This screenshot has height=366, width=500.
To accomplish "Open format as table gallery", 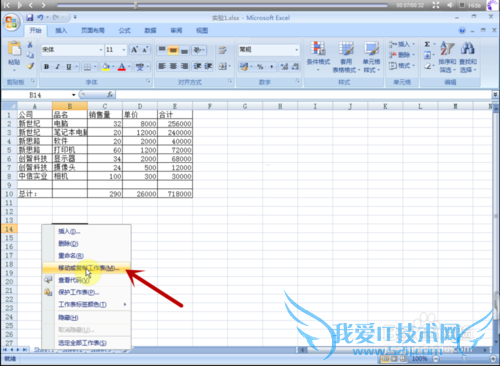I will pyautogui.click(x=346, y=57).
